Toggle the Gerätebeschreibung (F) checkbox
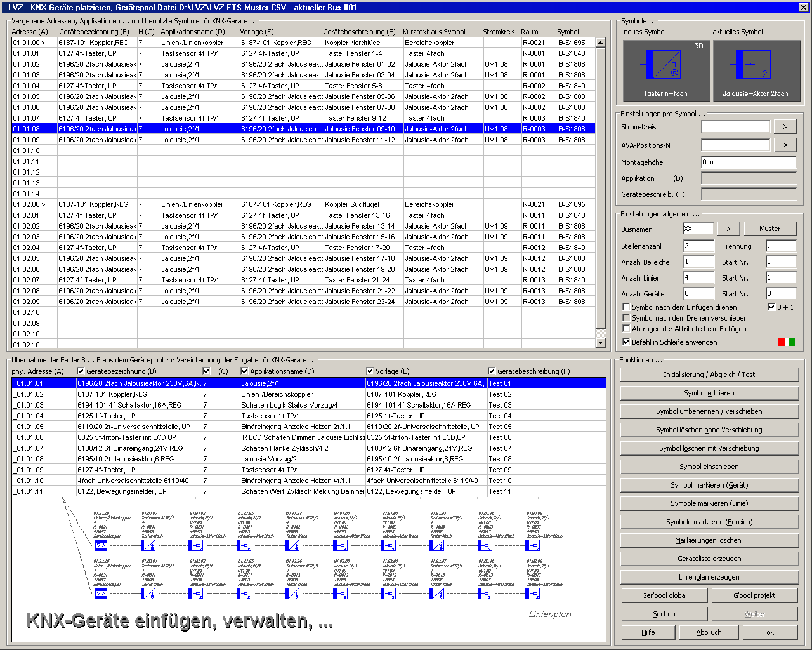Screen dimensions: 812x650 (x=492, y=371)
